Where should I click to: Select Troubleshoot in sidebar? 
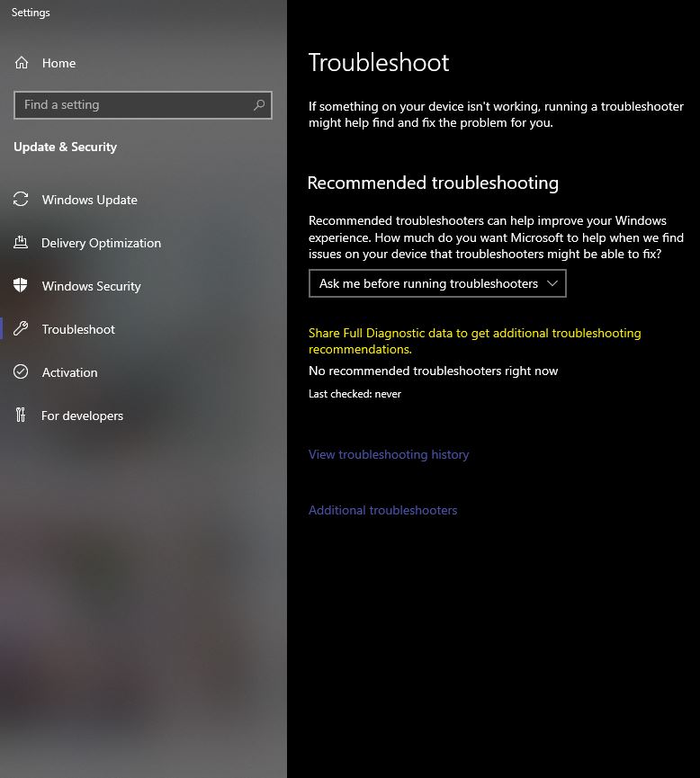point(78,329)
